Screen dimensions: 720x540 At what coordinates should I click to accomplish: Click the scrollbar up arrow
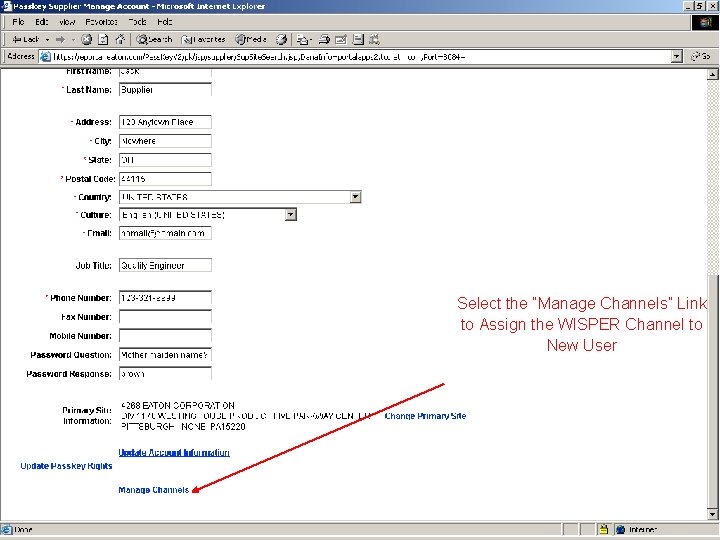point(713,74)
